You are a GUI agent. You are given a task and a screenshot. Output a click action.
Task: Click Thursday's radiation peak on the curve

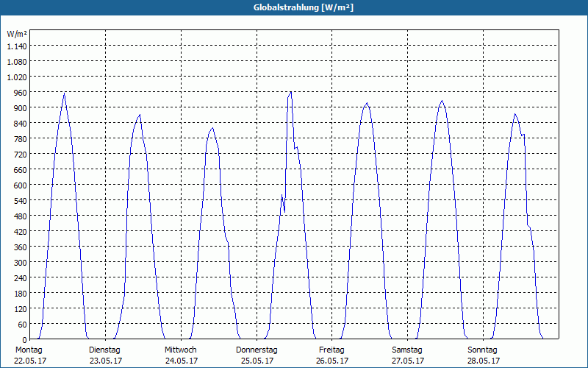point(290,92)
